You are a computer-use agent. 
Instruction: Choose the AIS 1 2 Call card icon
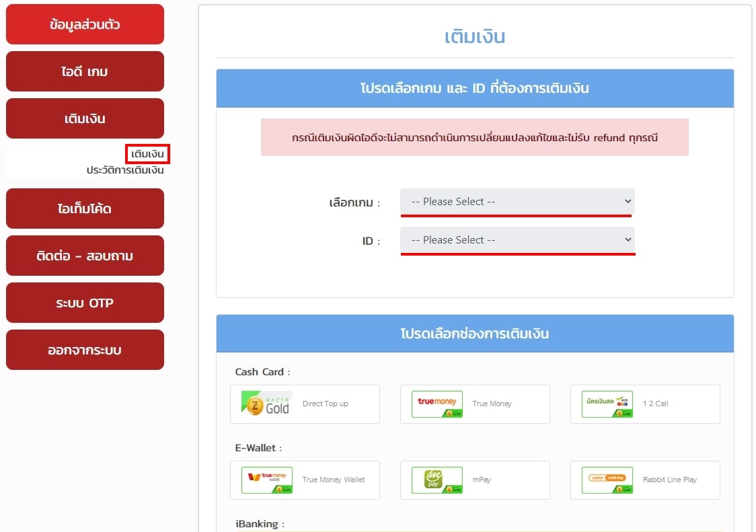607,404
